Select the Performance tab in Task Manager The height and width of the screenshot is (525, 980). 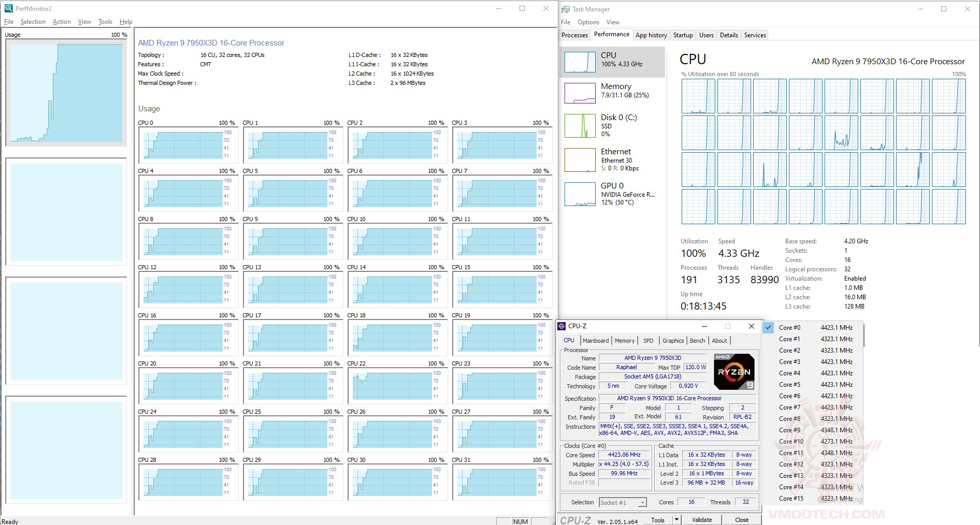pos(612,34)
